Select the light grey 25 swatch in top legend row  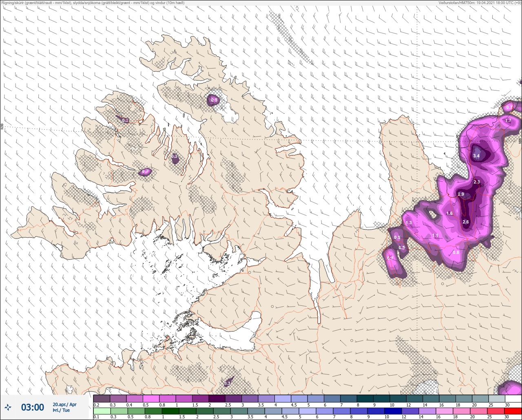(497, 398)
